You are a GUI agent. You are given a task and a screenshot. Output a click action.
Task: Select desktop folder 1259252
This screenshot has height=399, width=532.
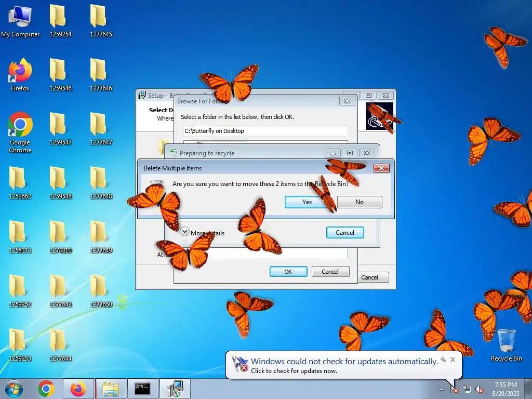coord(20,291)
